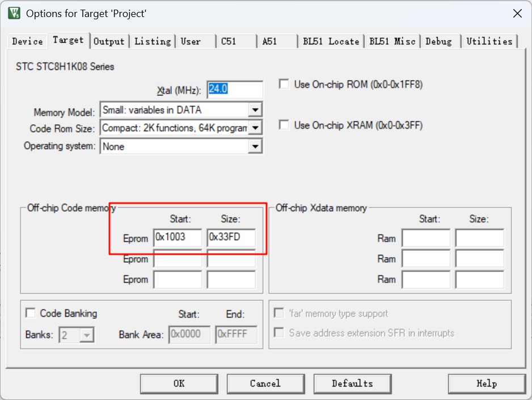Click the Help button

[x=486, y=384]
